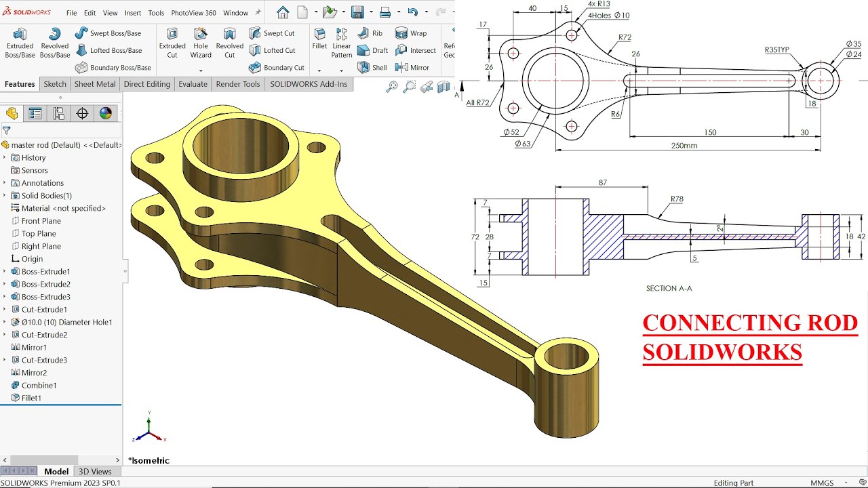Expand the Annotations tree node
868x488 pixels.
(5, 183)
